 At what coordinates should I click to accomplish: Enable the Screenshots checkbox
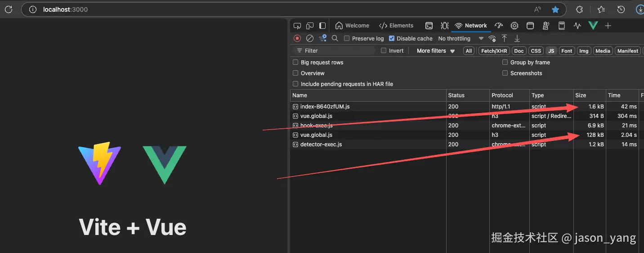(x=505, y=73)
